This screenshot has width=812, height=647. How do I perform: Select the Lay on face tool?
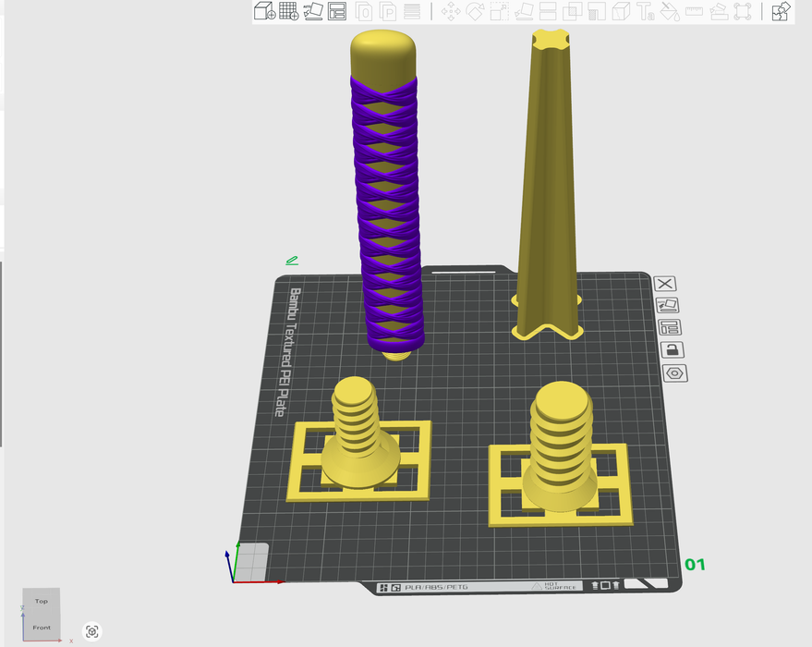pos(524,11)
